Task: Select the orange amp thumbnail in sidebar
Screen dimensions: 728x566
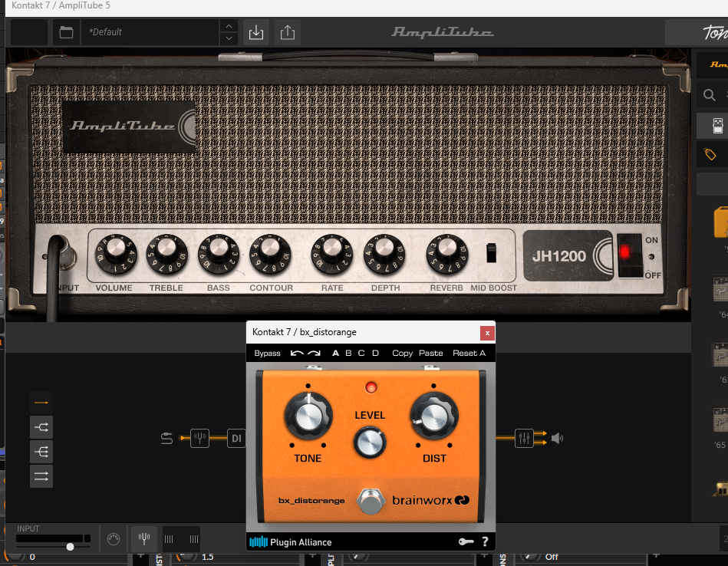Action: (720, 222)
